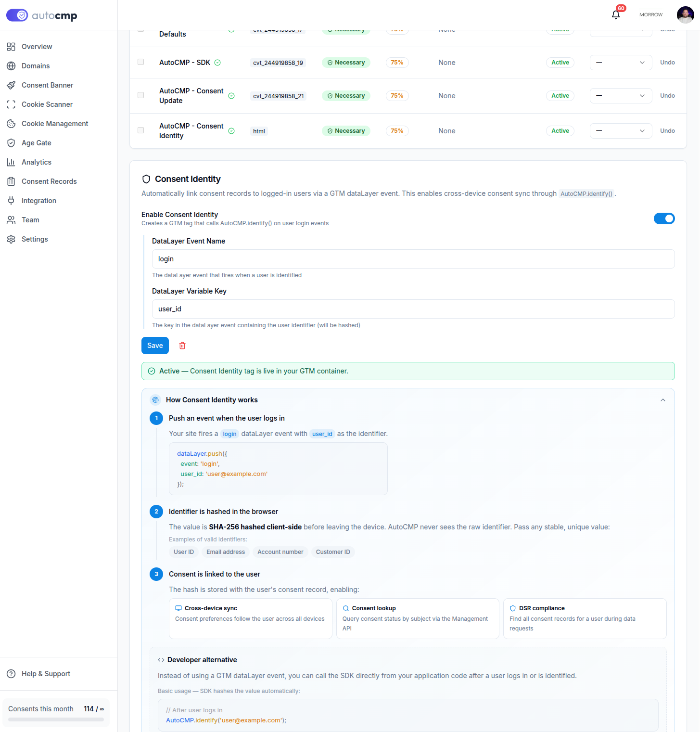
Task: Open the user profile avatar
Action: [x=685, y=15]
